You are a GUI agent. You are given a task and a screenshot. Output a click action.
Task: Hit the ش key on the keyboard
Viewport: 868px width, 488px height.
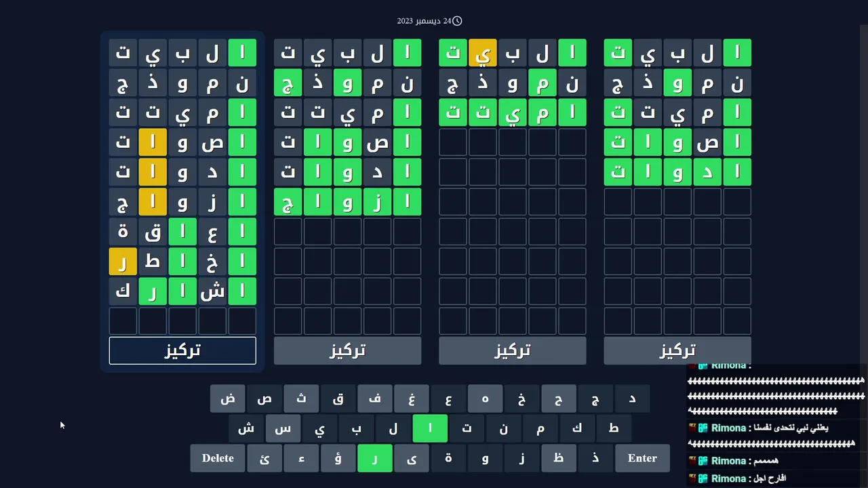(x=246, y=428)
